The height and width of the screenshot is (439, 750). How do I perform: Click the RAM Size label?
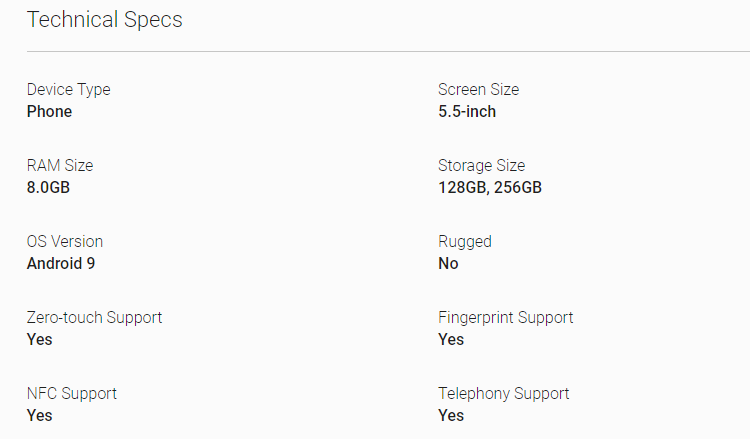60,166
